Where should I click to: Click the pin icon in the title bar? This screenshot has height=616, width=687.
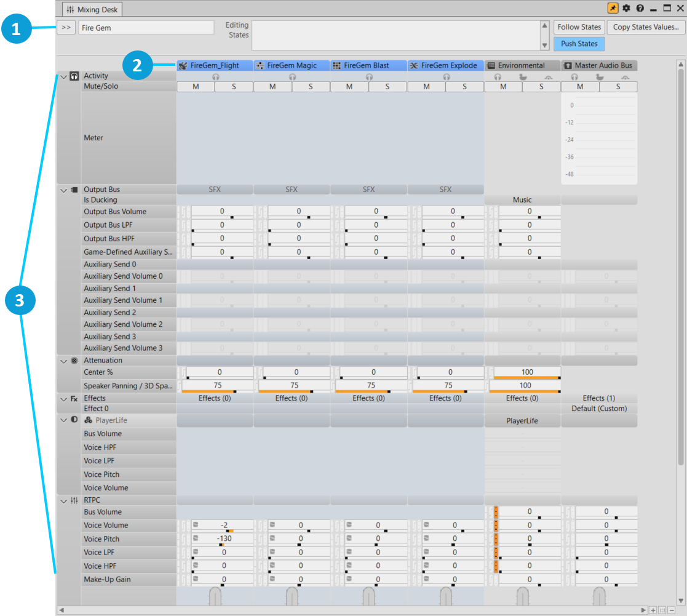613,9
